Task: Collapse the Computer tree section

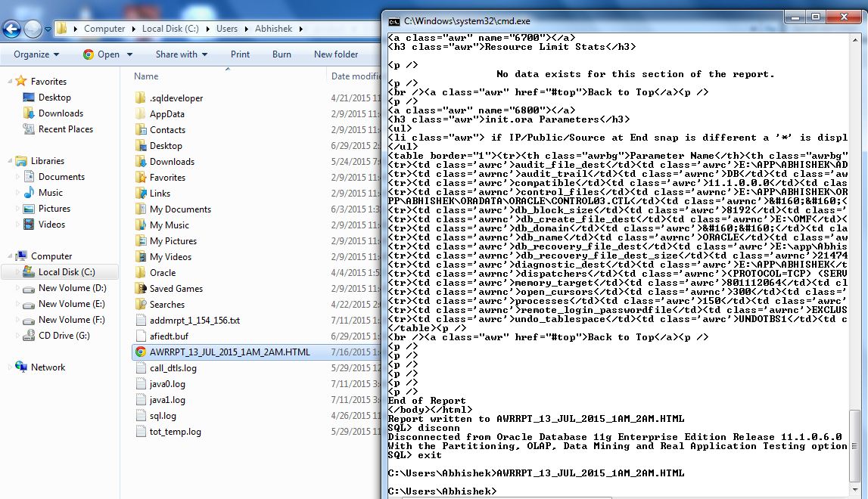Action: (10, 256)
